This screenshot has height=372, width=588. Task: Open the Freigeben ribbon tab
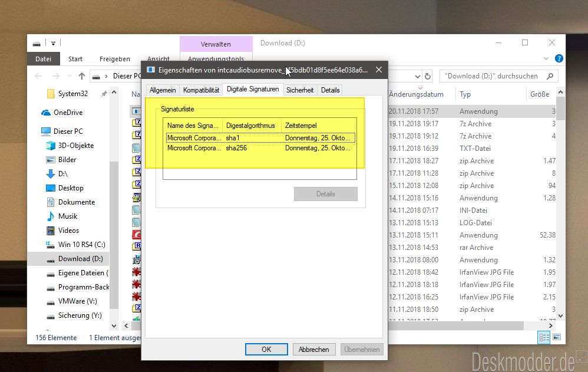[x=115, y=59]
